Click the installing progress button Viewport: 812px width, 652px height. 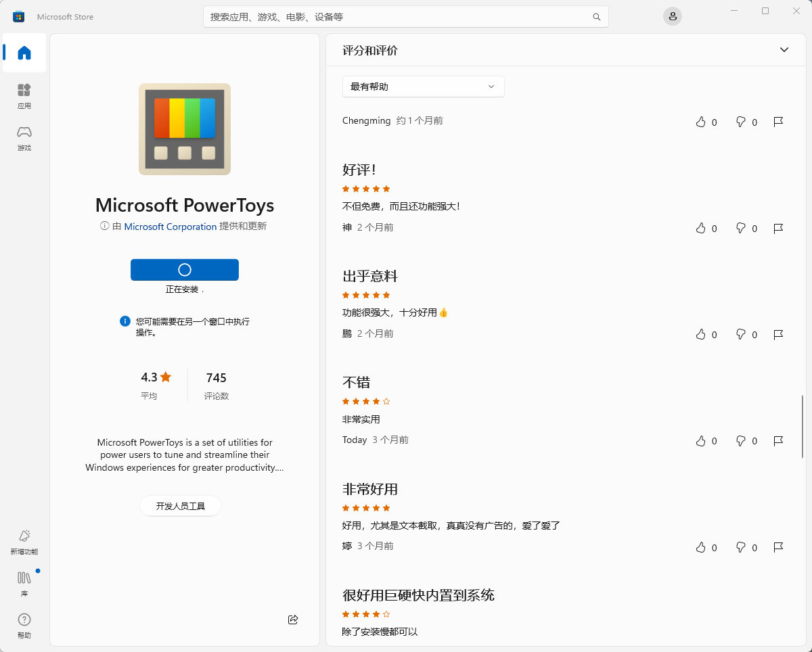[x=184, y=270]
